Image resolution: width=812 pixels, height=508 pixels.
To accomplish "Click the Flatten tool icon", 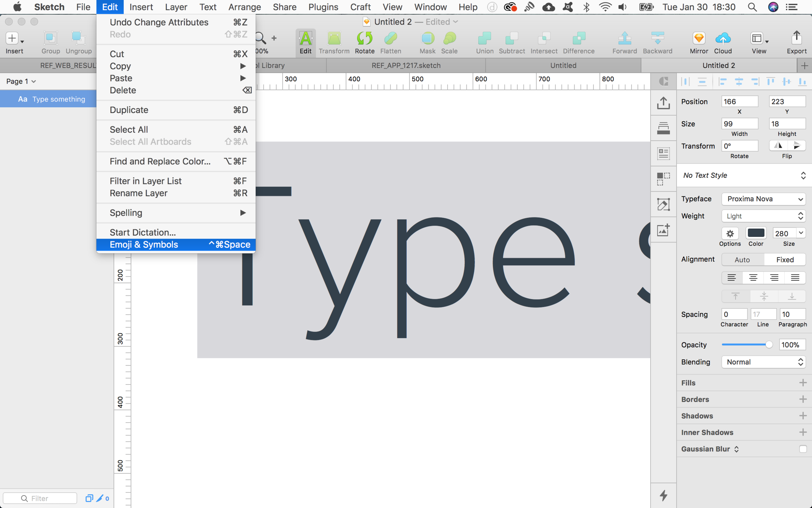I will [x=390, y=38].
